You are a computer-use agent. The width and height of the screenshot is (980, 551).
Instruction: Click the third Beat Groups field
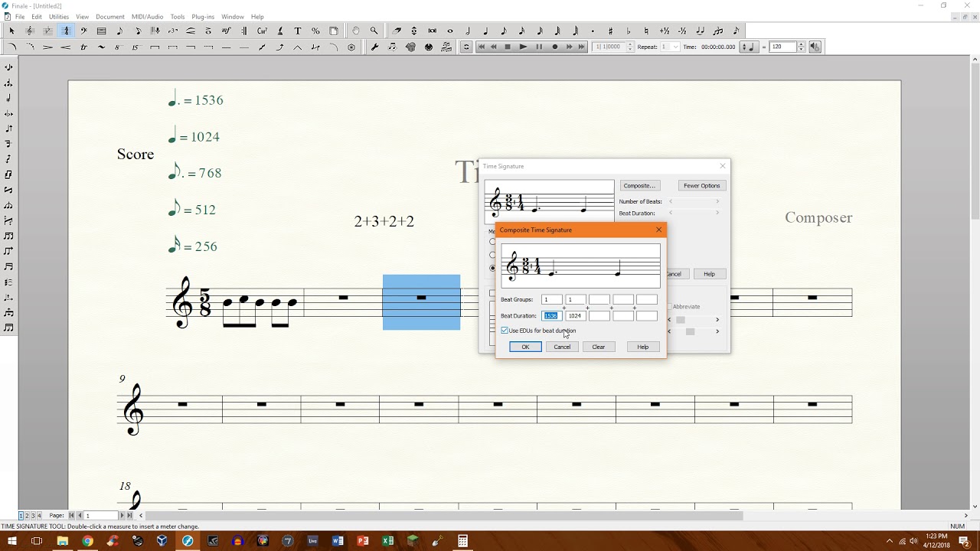[599, 299]
